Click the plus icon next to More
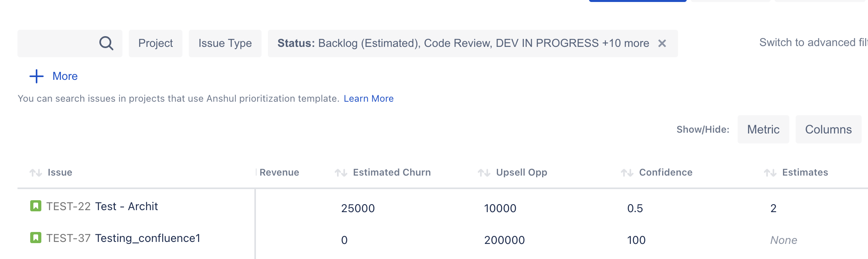Image resolution: width=868 pixels, height=259 pixels. [x=36, y=76]
